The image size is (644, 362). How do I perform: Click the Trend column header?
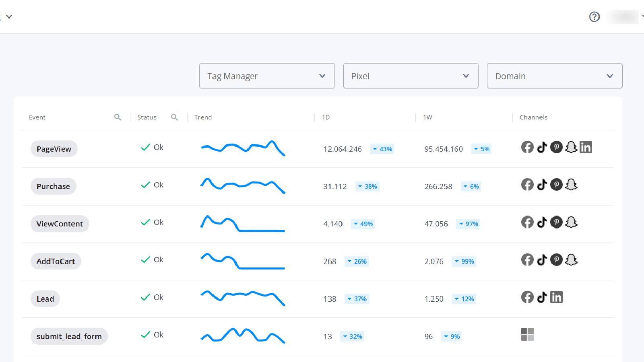(x=203, y=117)
